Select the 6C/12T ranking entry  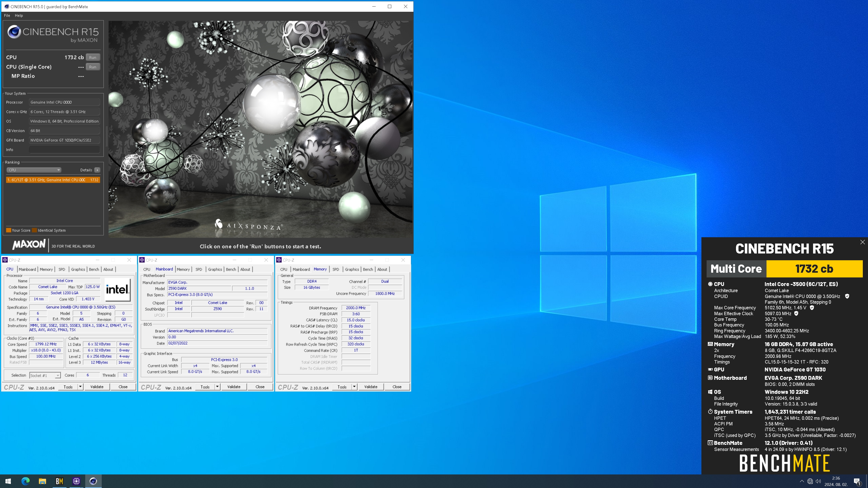pos(53,180)
